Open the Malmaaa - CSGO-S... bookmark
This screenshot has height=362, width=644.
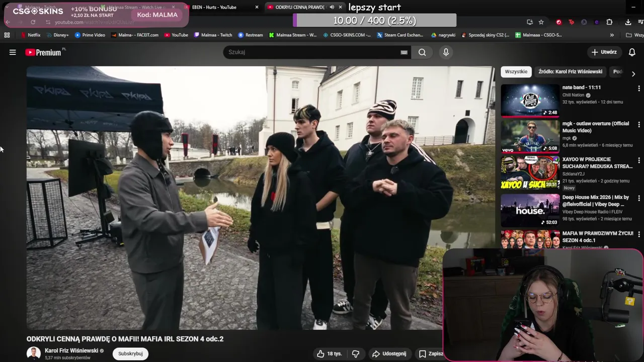539,35
